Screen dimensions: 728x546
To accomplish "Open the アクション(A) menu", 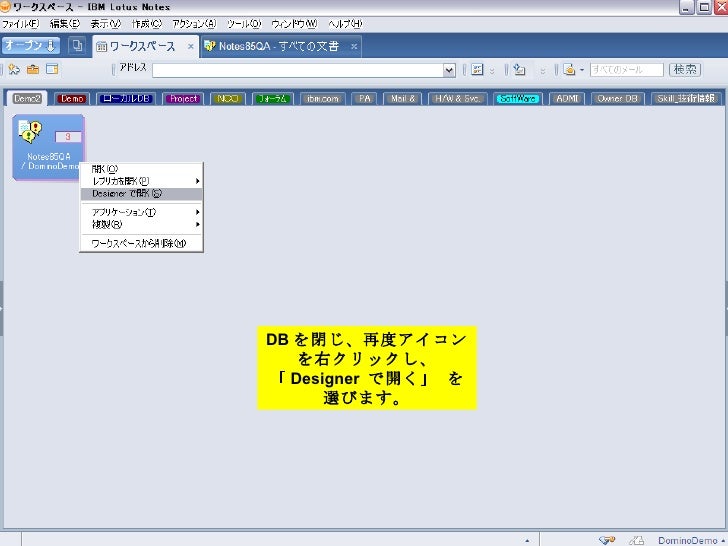I will point(194,24).
